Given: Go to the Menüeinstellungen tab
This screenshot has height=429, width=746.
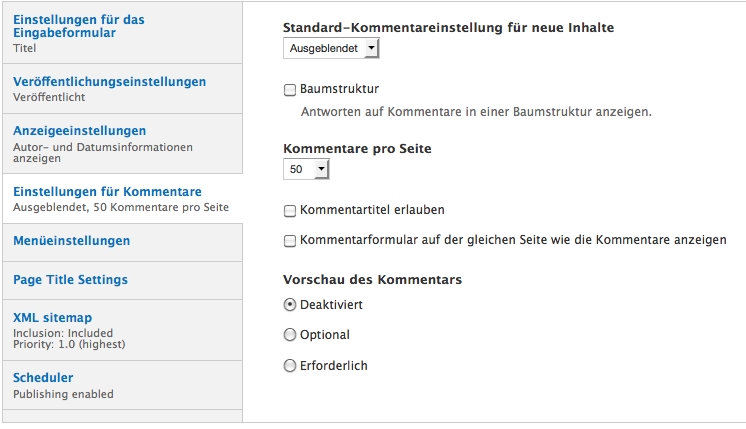Looking at the screenshot, I should (x=72, y=241).
